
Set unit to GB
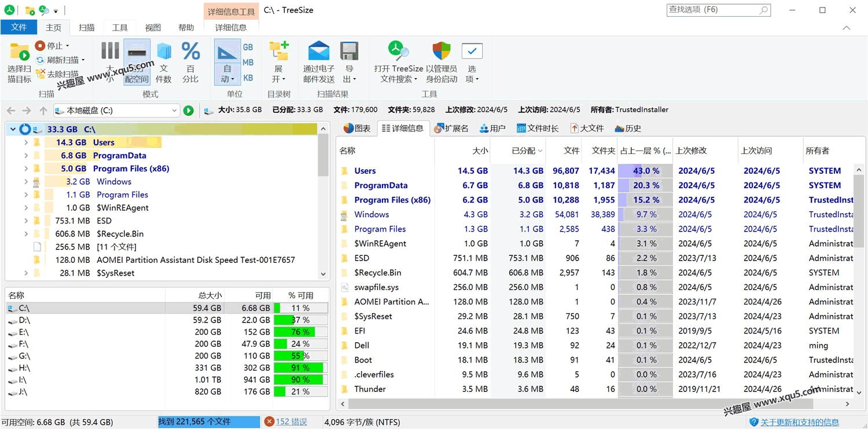click(x=248, y=47)
